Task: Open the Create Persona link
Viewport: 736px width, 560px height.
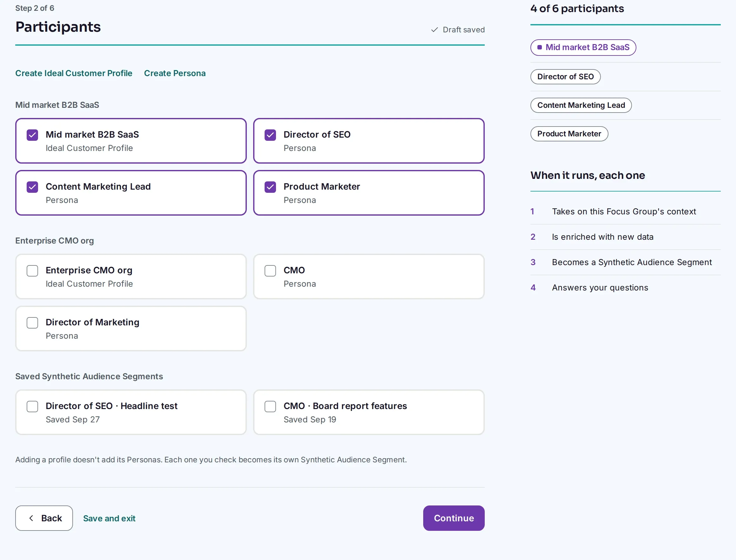Action: [175, 73]
